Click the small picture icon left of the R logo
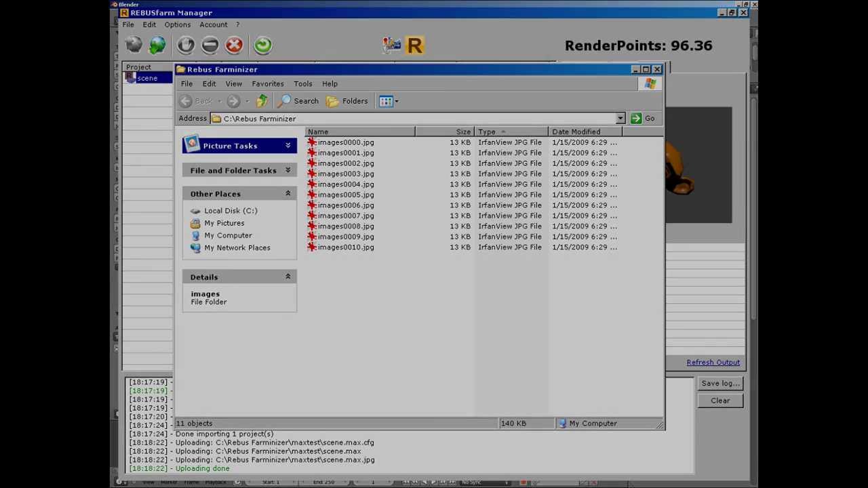868x488 pixels. (x=391, y=45)
